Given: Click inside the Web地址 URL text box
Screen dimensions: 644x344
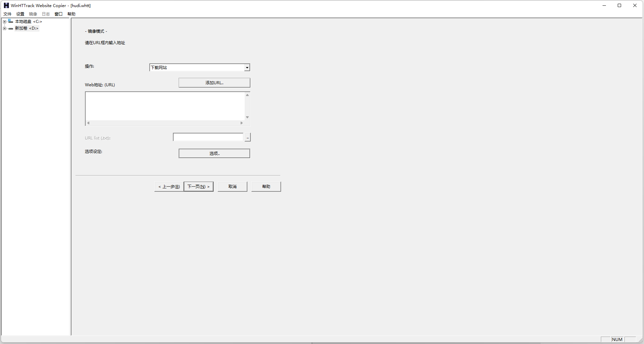Looking at the screenshot, I should [x=165, y=106].
